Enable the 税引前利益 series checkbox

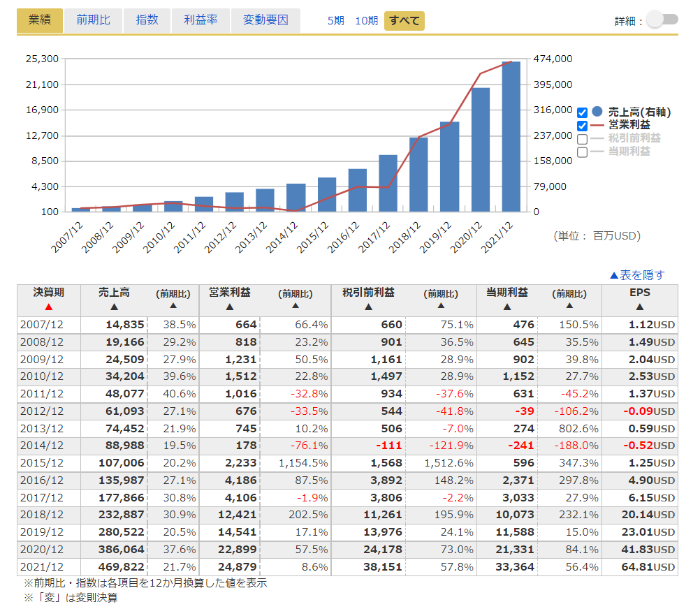coord(582,139)
